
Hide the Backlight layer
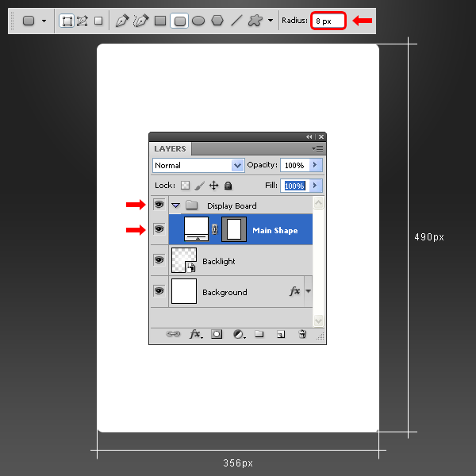tap(159, 260)
